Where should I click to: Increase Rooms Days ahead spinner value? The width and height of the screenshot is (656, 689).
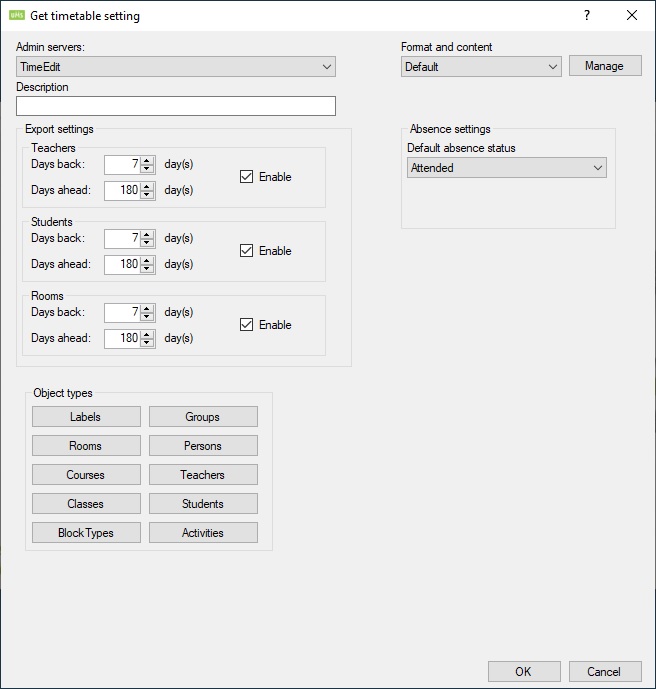(x=147, y=334)
